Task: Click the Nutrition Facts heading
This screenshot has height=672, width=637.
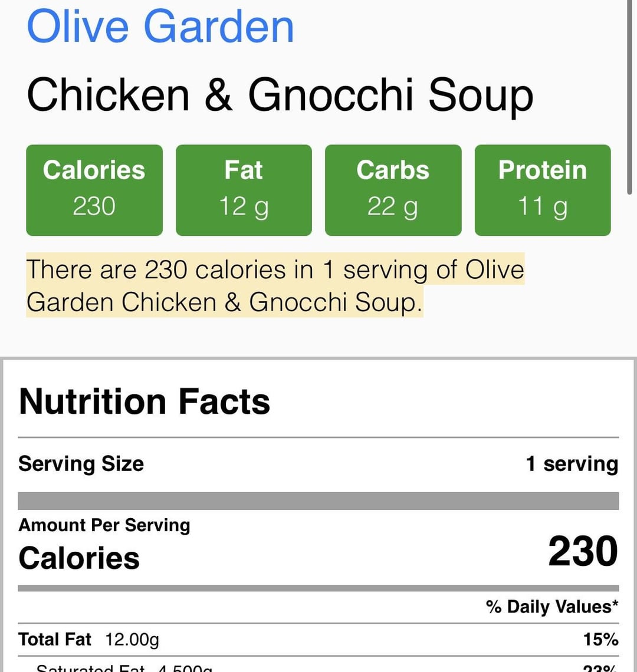Action: point(145,401)
